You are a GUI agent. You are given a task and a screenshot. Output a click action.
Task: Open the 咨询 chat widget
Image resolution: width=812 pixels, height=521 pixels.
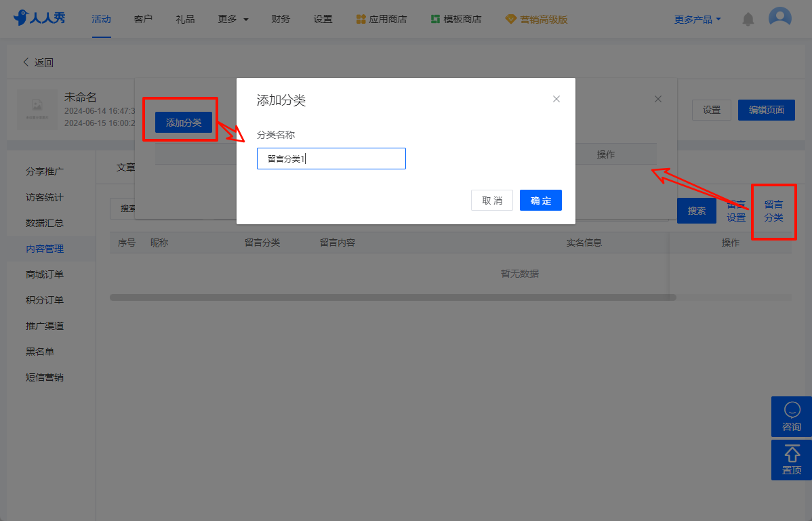pos(791,417)
